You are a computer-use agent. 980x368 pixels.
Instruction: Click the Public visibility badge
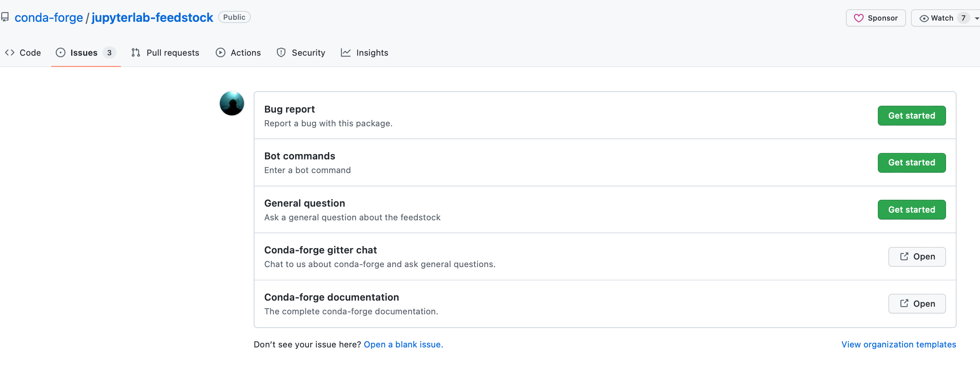pos(234,17)
